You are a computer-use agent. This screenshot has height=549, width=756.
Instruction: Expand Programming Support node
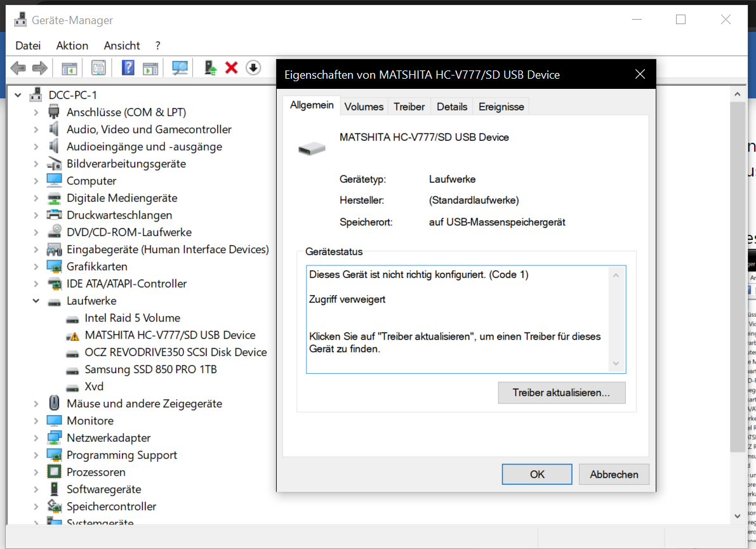[36, 455]
